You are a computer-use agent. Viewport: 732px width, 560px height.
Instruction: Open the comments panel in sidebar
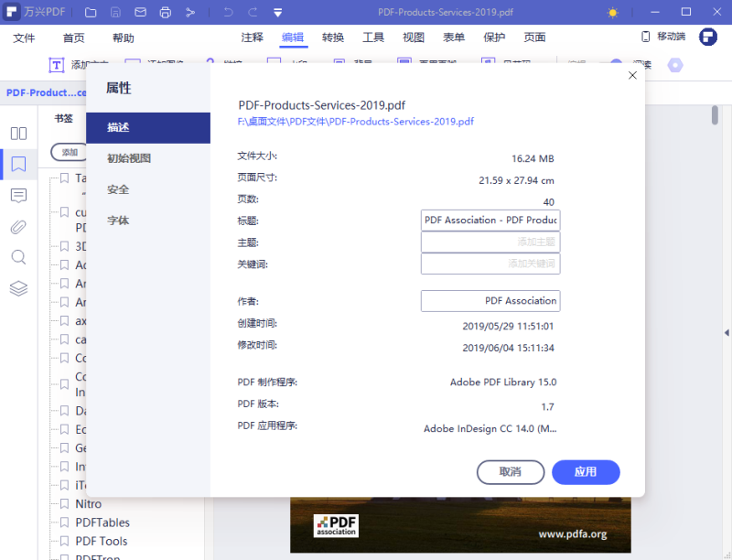(18, 195)
